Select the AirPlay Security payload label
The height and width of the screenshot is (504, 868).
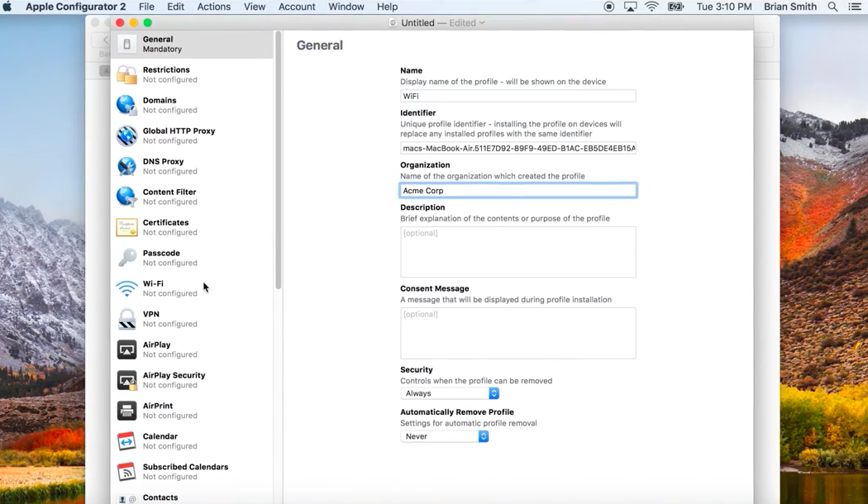(x=174, y=375)
